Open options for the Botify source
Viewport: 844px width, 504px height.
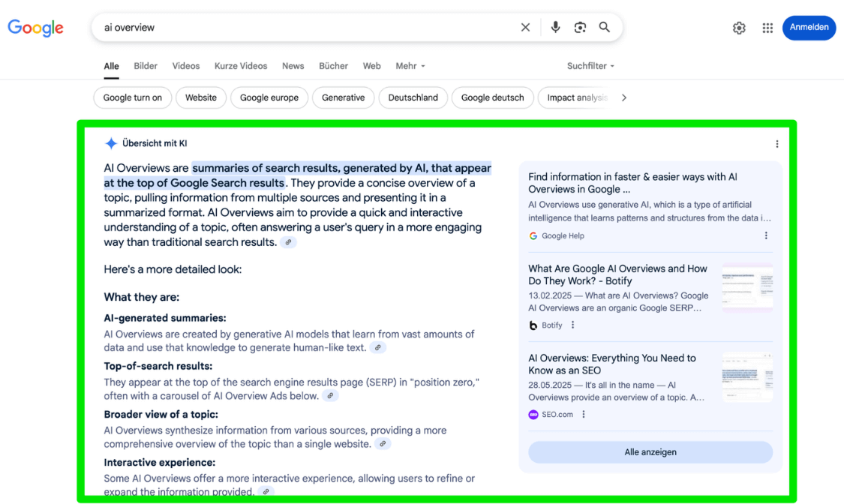572,325
